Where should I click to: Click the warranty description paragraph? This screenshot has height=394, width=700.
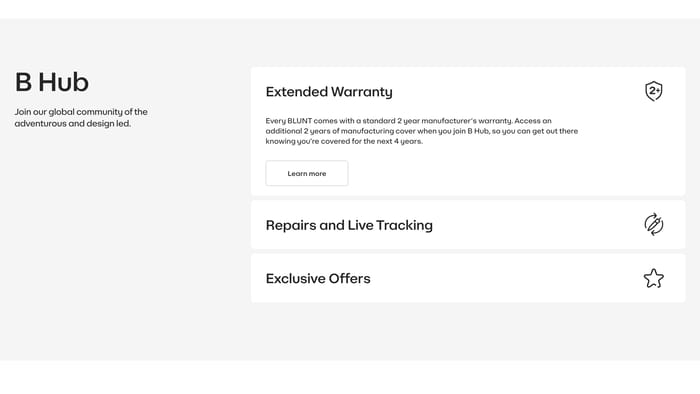click(x=421, y=131)
